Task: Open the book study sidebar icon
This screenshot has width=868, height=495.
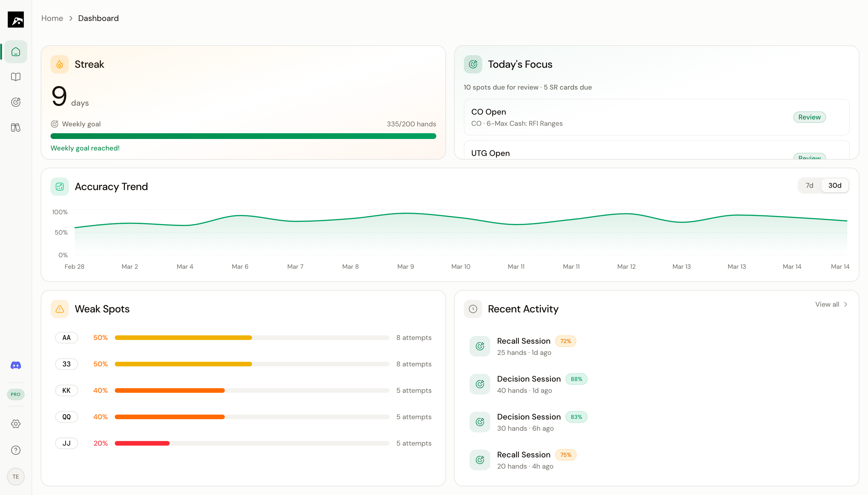Action: (15, 77)
